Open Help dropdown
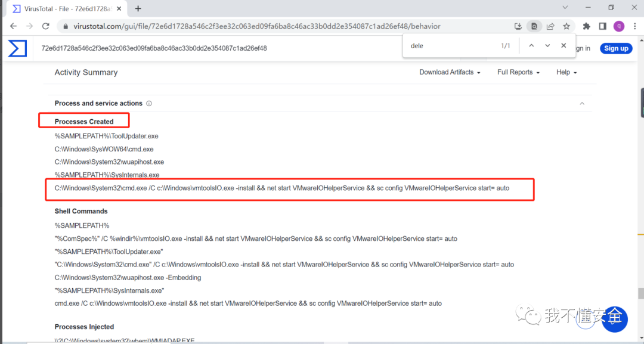Screen dimensions: 644x344 [x=566, y=72]
